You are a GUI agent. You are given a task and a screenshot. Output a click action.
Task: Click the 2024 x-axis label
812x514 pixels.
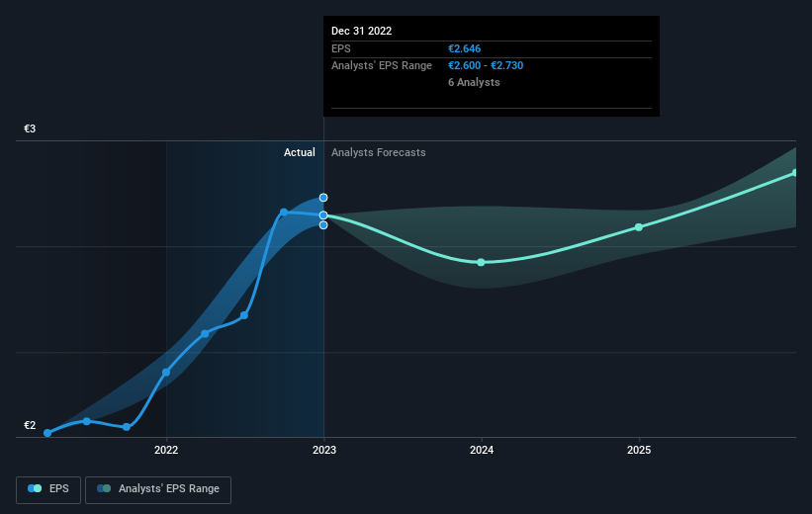482,450
